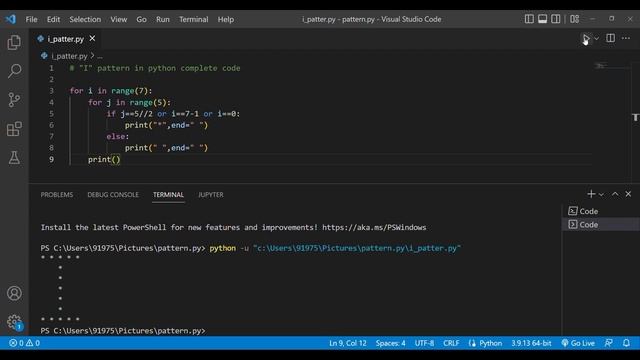Viewport: 640px width, 360px height.
Task: Change end of line sequence CRLF
Action: pos(451,343)
